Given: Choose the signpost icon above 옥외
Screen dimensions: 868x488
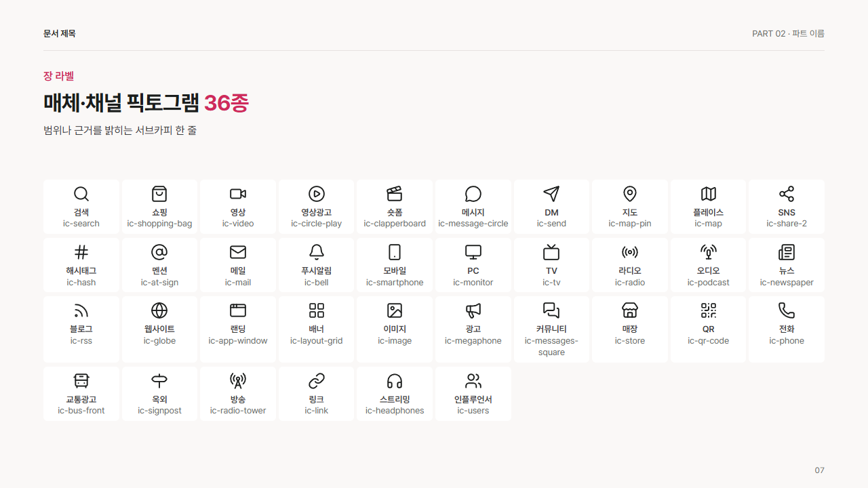Looking at the screenshot, I should coord(159,381).
